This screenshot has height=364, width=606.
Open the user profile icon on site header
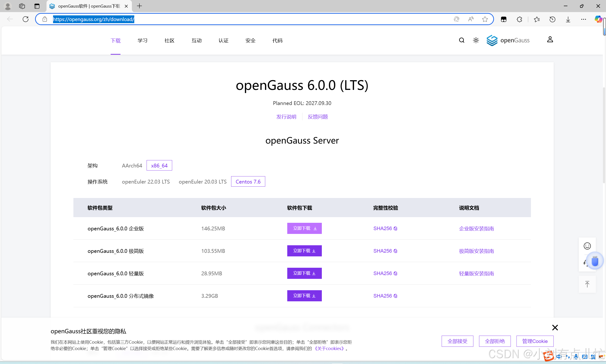(550, 39)
